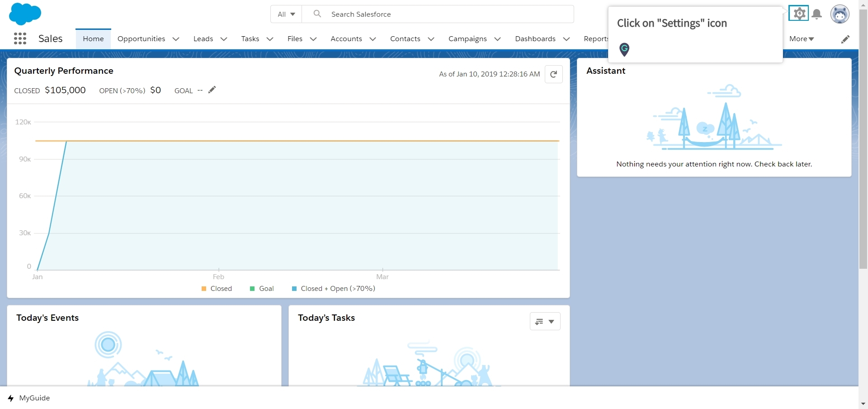Screen dimensions: 868x409
Task: Open the Reports tab
Action: [x=596, y=39]
